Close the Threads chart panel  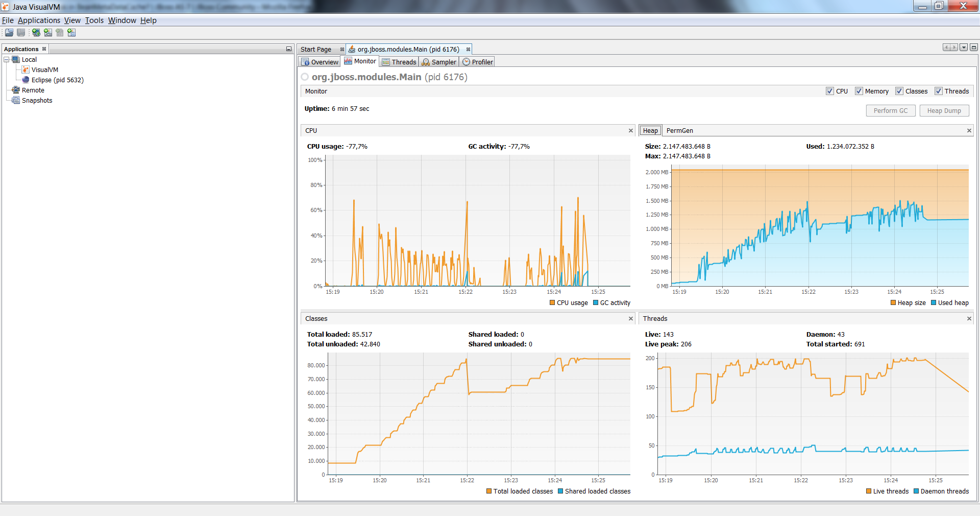click(969, 319)
